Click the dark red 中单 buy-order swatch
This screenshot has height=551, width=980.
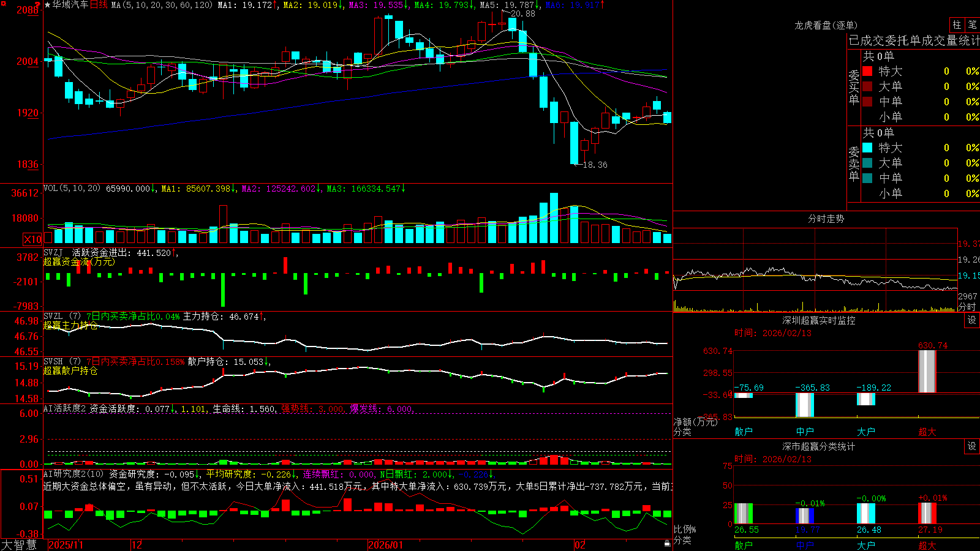coord(867,102)
